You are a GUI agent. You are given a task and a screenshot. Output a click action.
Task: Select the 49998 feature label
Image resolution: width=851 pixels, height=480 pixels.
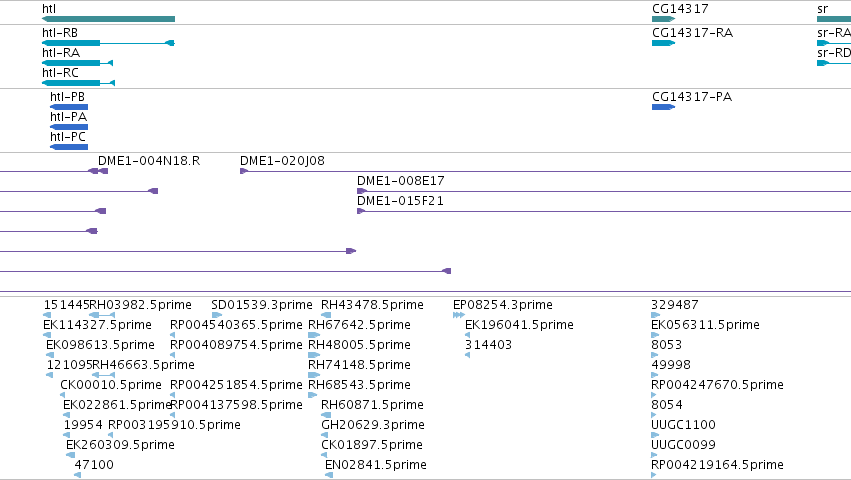click(671, 365)
